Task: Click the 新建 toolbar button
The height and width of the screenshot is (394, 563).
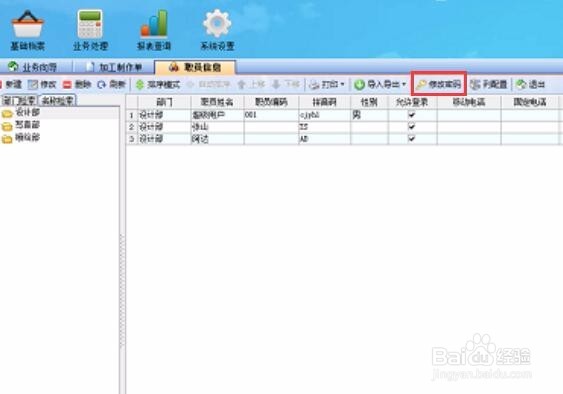Action: [11, 84]
